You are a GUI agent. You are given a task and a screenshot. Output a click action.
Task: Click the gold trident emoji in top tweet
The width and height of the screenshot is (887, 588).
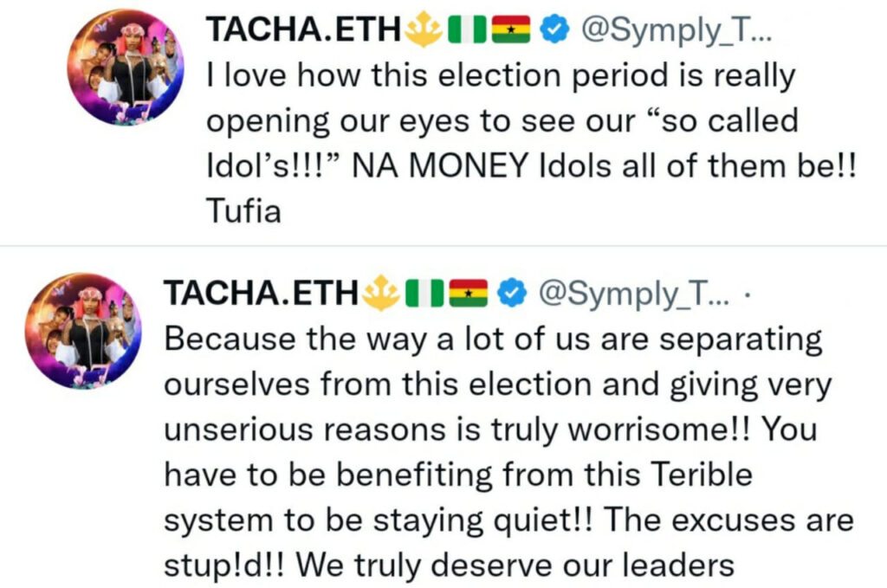[424, 31]
